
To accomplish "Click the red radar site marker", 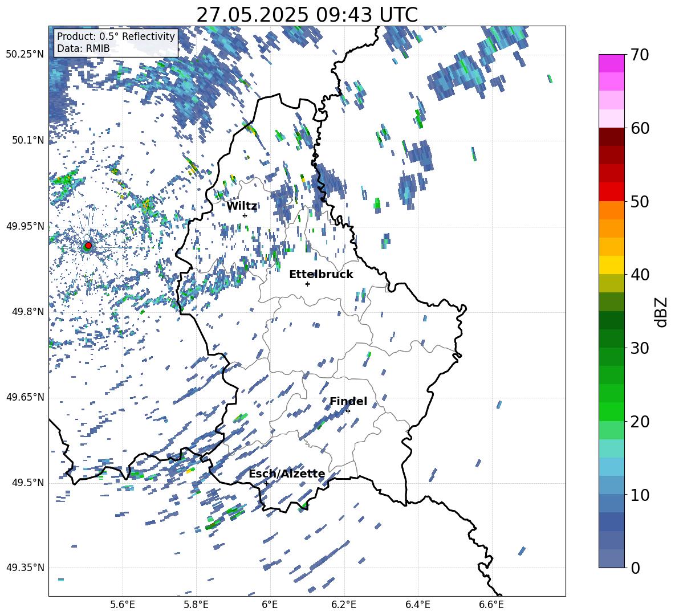I will click(x=88, y=246).
